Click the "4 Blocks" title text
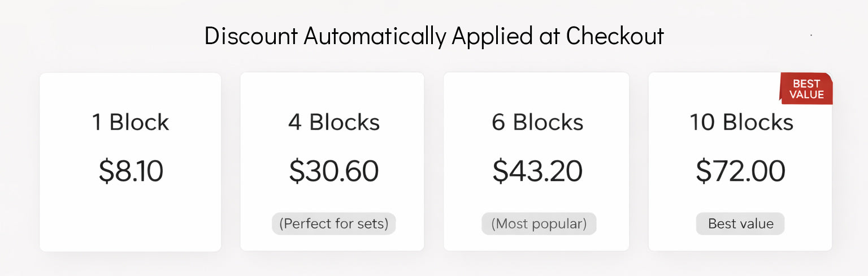The image size is (868, 276). coord(334,122)
